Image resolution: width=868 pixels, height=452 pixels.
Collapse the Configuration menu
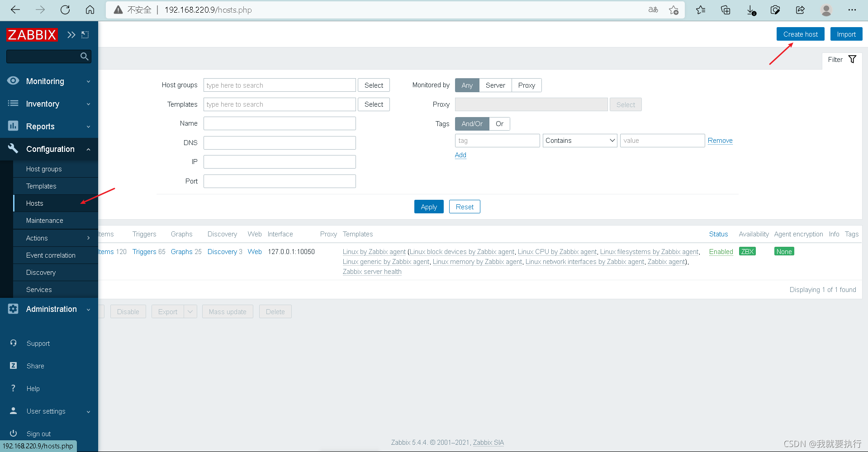[x=88, y=149]
